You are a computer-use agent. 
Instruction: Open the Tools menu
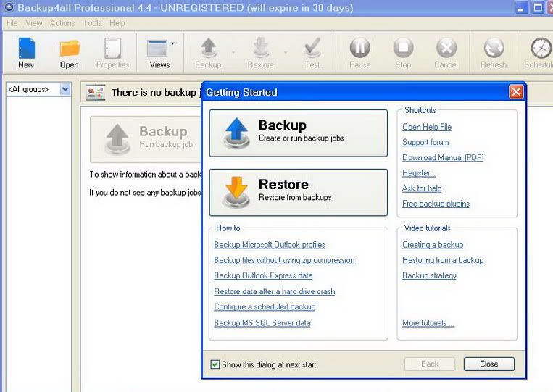pyautogui.click(x=92, y=23)
